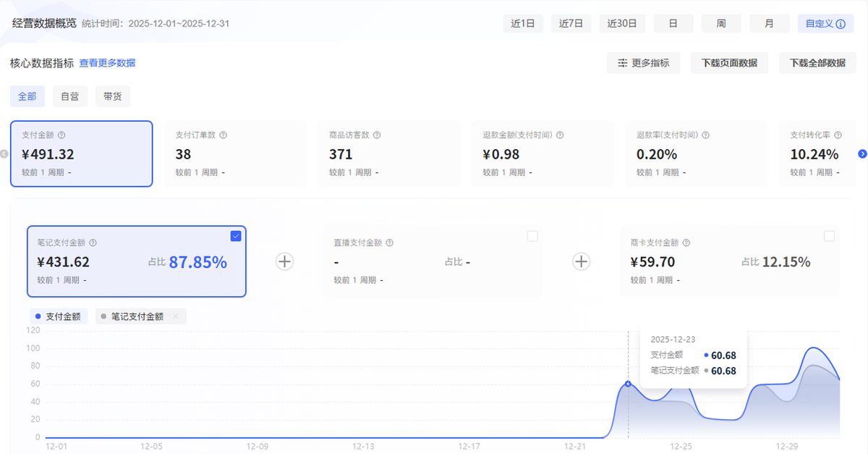Click help icon next to 支付订单数

coord(224,135)
